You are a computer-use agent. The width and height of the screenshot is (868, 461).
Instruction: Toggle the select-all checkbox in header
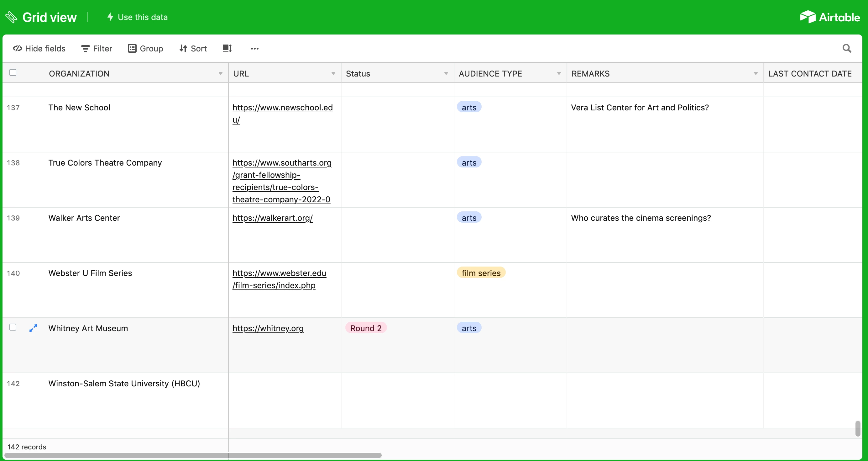[13, 72]
